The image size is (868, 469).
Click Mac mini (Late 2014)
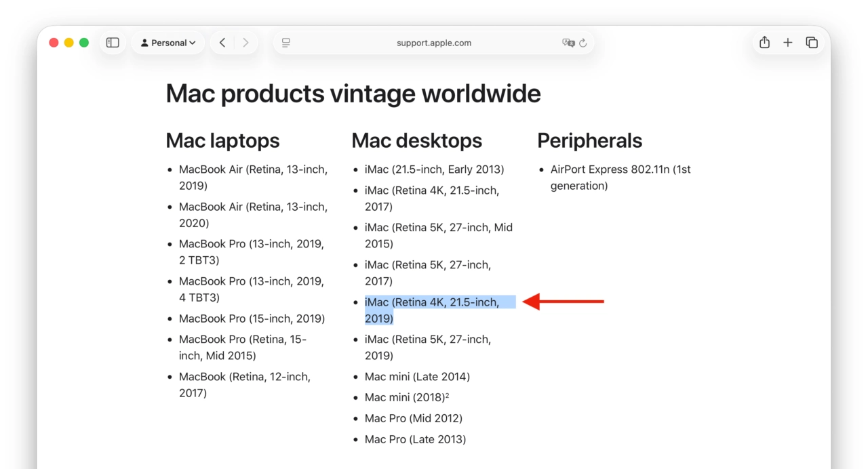(x=417, y=377)
